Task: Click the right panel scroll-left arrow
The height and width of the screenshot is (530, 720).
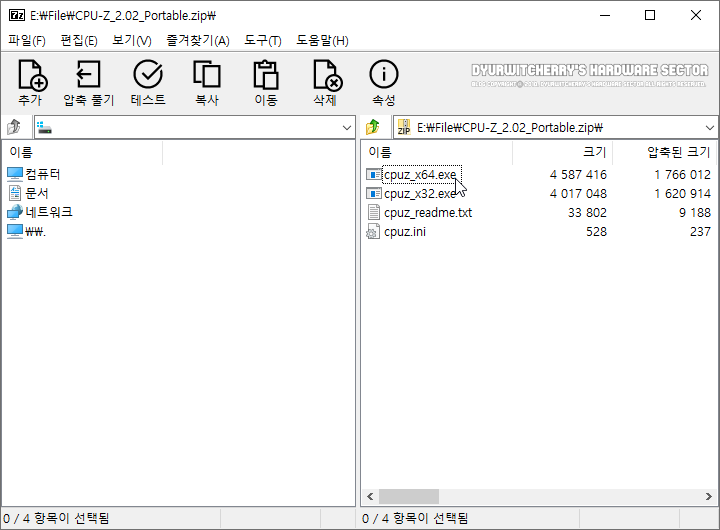Action: click(x=370, y=496)
